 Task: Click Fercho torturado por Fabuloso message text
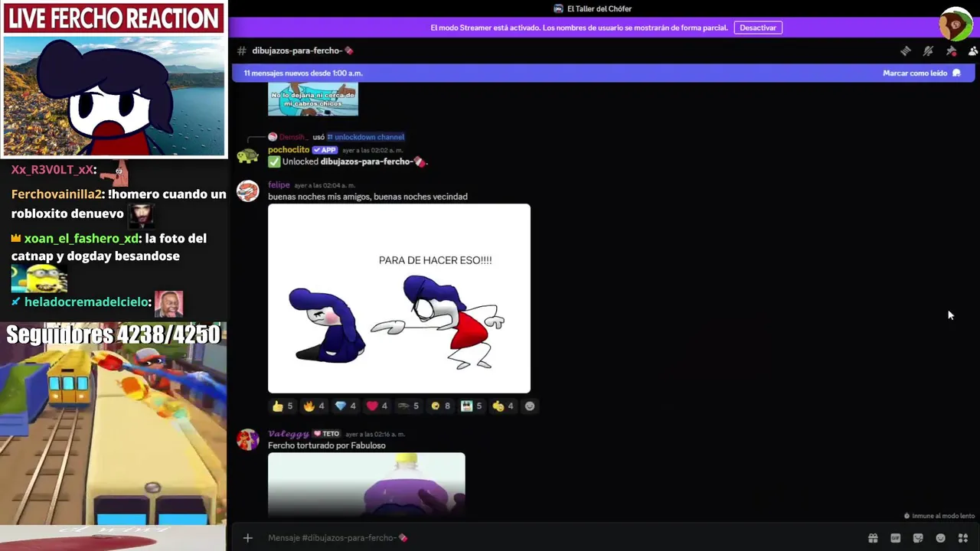point(327,445)
